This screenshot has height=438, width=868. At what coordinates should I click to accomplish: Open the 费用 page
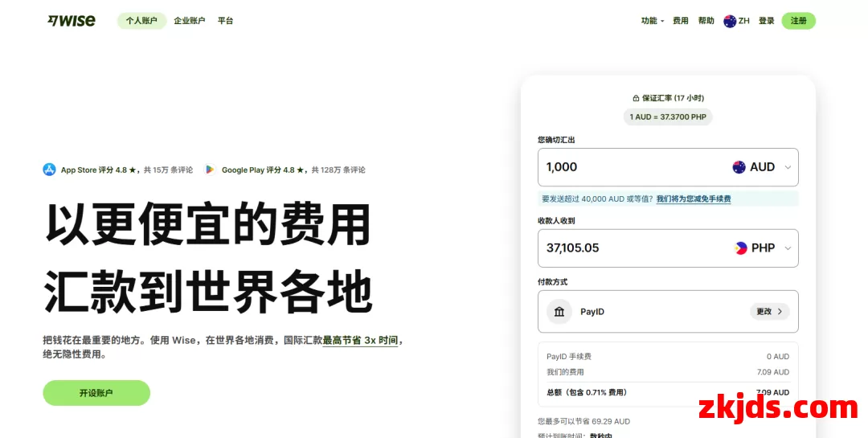681,20
